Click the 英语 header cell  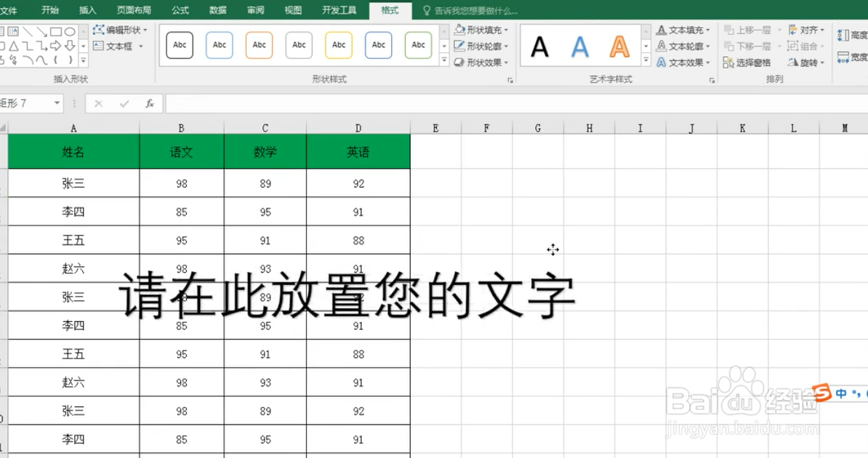coord(358,152)
